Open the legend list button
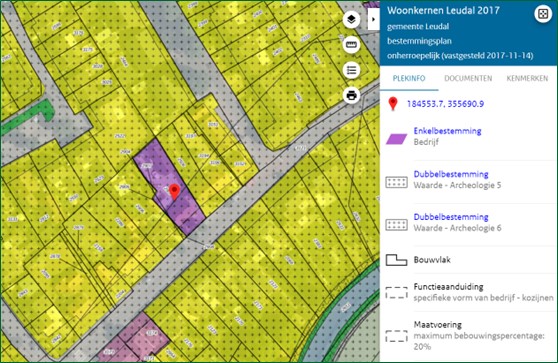Image resolution: width=558 pixels, height=363 pixels. click(x=352, y=70)
